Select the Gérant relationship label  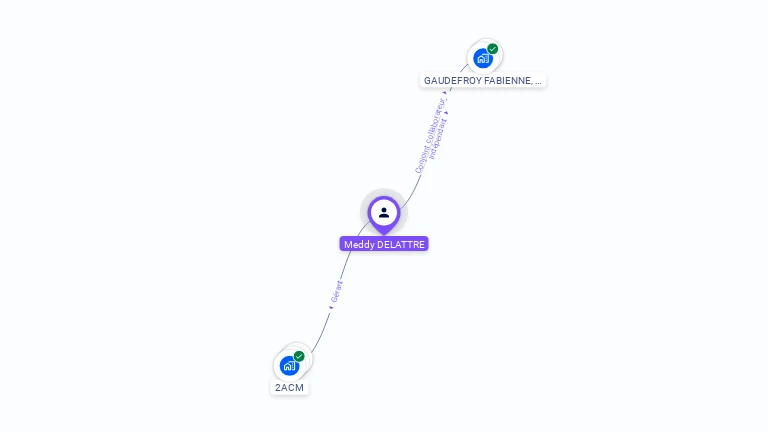click(336, 292)
